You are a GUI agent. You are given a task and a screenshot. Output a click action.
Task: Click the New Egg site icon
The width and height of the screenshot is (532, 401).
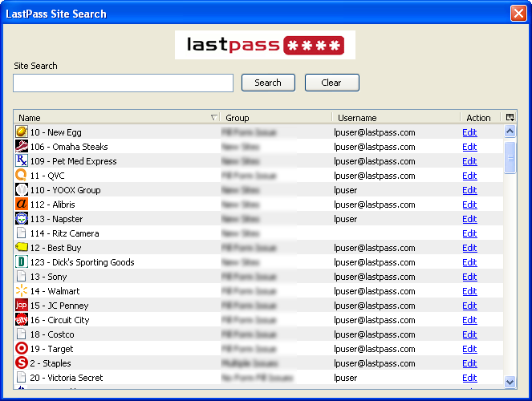pos(22,132)
